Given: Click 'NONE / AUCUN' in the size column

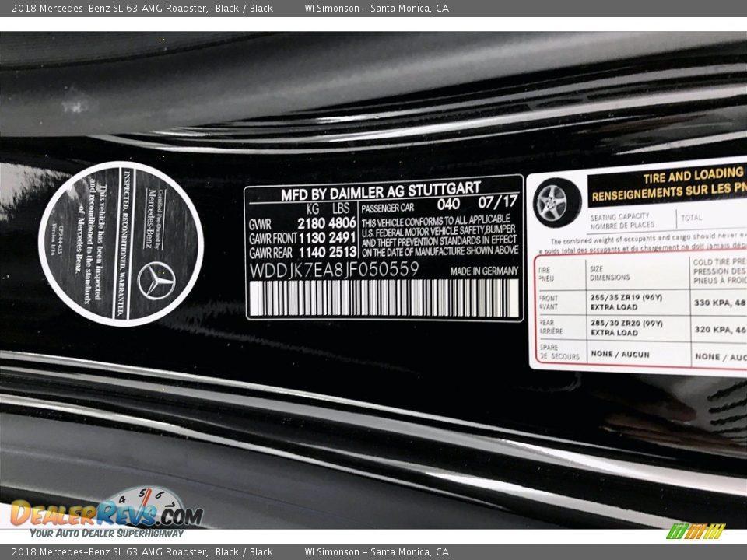Looking at the screenshot, I should point(620,355).
